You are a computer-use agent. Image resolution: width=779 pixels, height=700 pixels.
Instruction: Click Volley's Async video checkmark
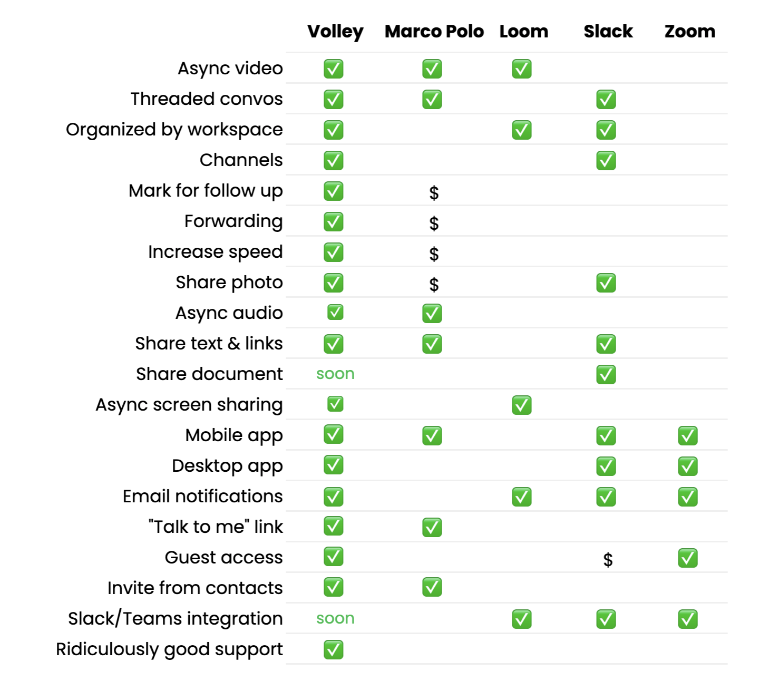click(x=334, y=69)
